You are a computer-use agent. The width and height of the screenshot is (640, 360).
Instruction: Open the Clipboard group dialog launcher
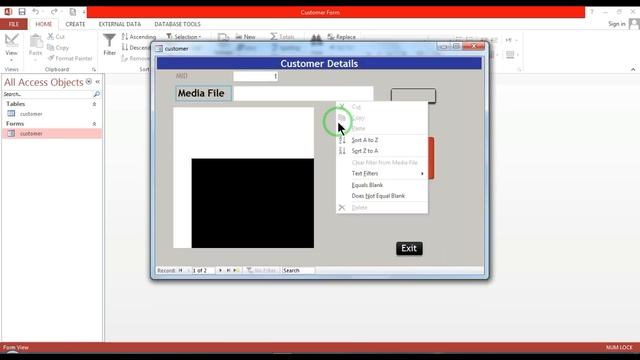93,69
